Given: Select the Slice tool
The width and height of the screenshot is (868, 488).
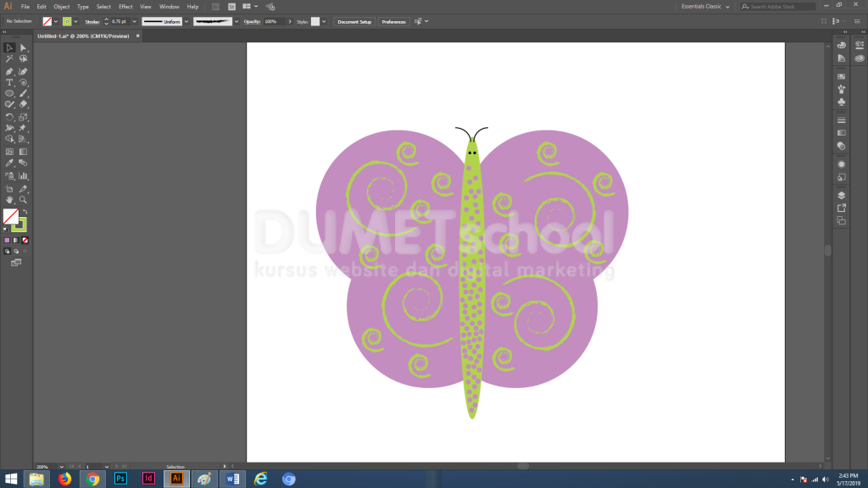Looking at the screenshot, I should [x=23, y=189].
